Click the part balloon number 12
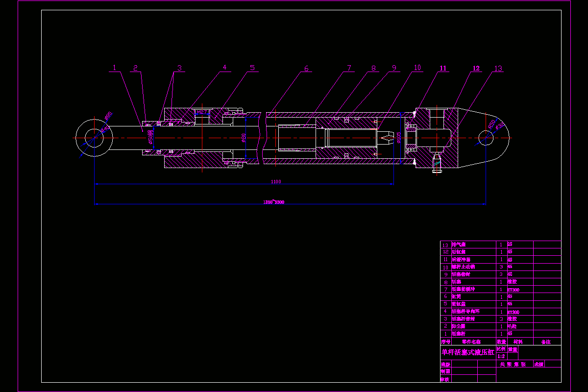Image resolution: width=588 pixels, height=392 pixels. [476, 69]
